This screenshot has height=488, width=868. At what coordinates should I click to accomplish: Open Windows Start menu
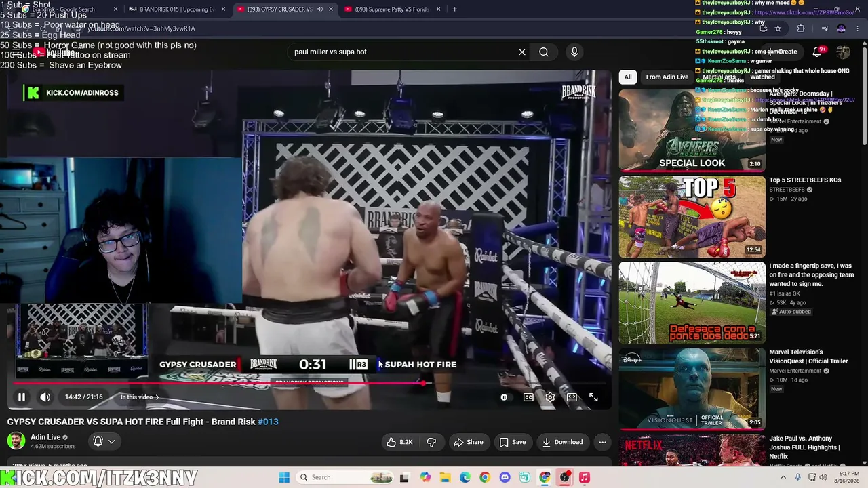(284, 477)
